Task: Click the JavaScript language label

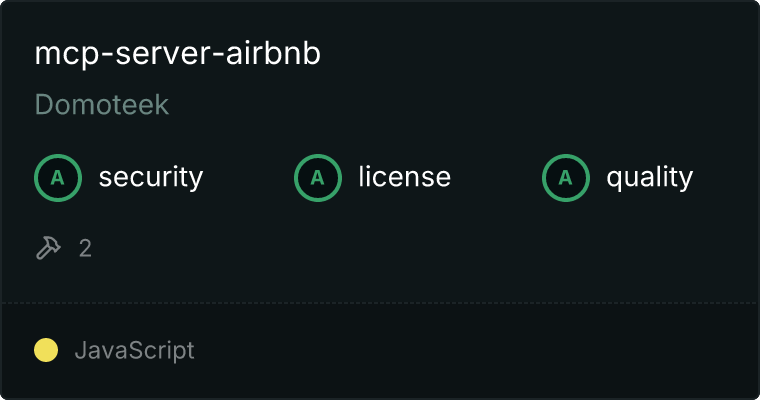Action: (134, 351)
